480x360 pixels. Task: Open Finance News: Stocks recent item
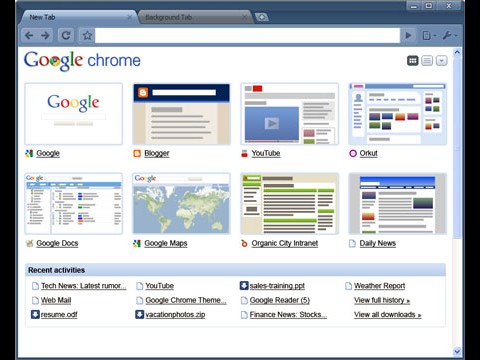[x=288, y=314]
